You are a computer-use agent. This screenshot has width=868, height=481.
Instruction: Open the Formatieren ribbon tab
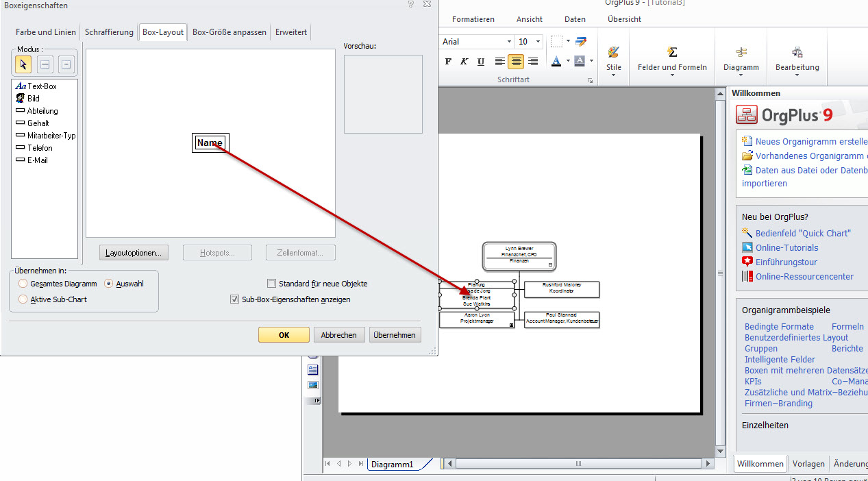tap(473, 19)
